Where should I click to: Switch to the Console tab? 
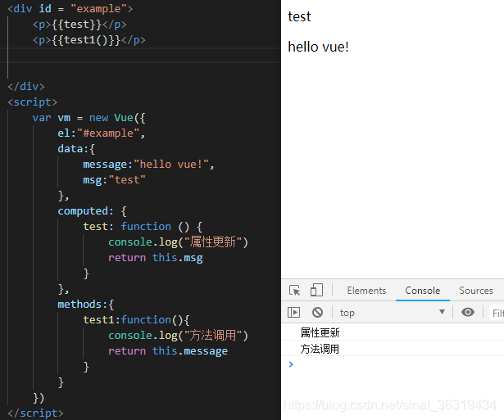422,291
